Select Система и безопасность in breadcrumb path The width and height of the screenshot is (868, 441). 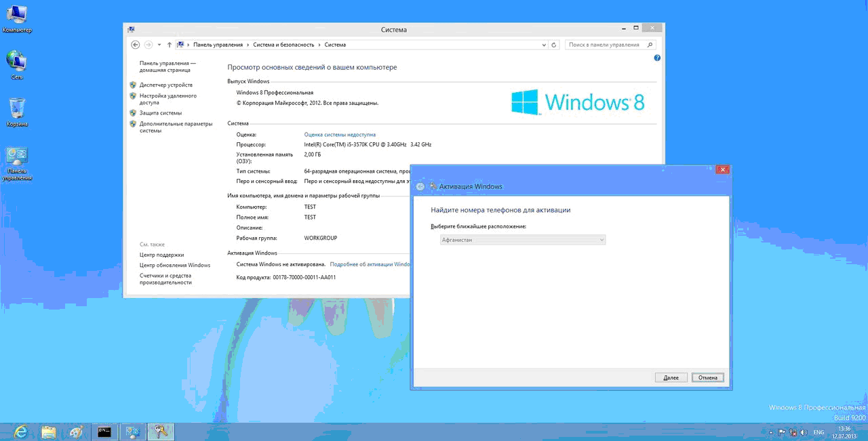pos(283,45)
